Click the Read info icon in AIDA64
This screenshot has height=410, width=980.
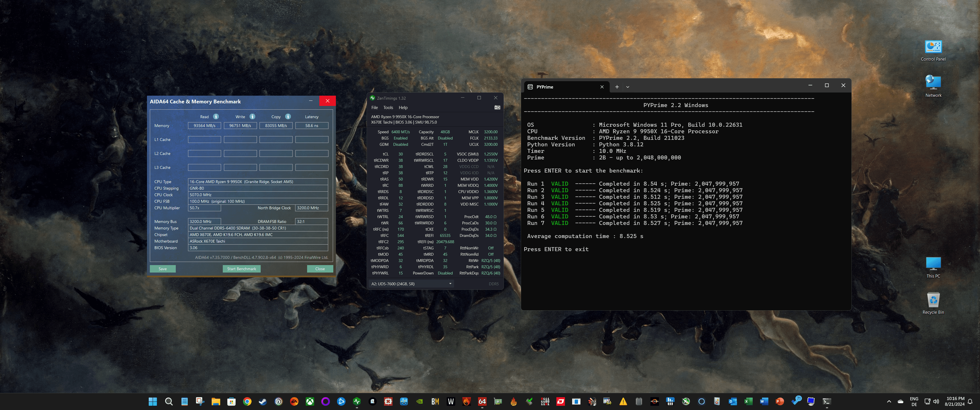[216, 117]
